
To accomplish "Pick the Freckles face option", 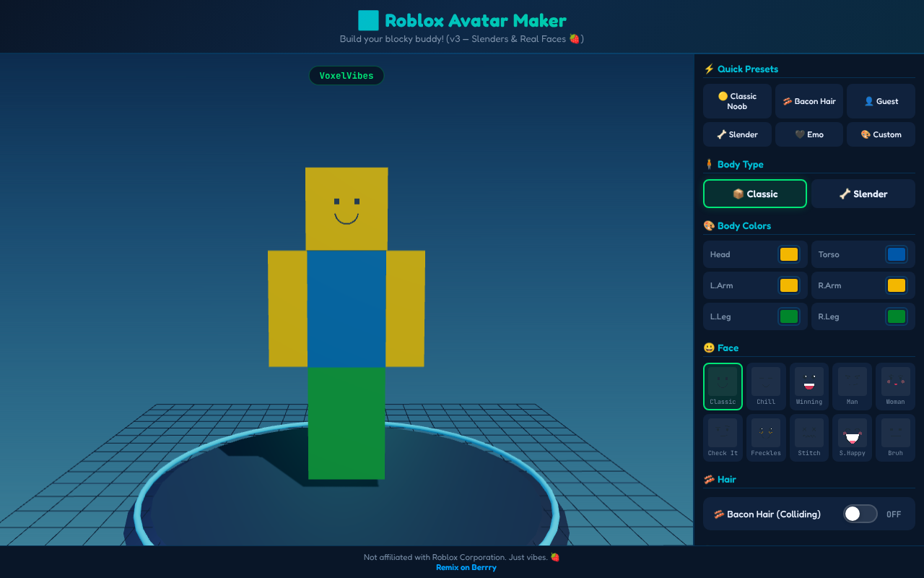I will point(766,437).
